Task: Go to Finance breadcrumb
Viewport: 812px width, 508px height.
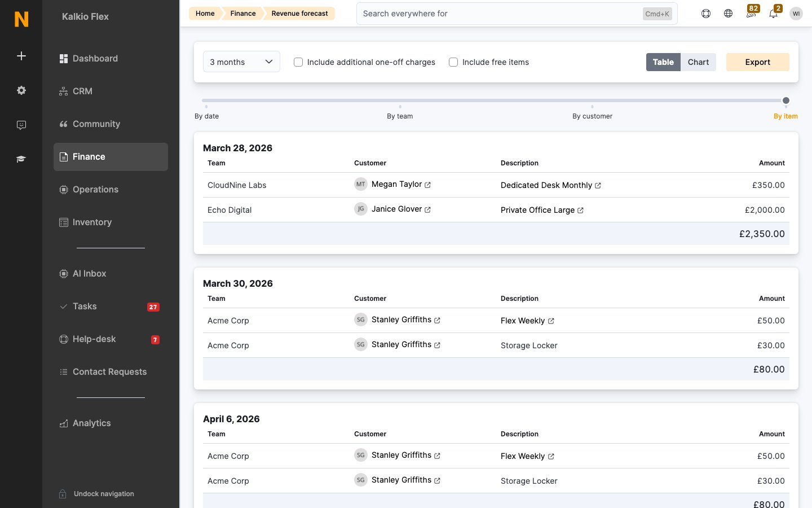Action: (242, 14)
